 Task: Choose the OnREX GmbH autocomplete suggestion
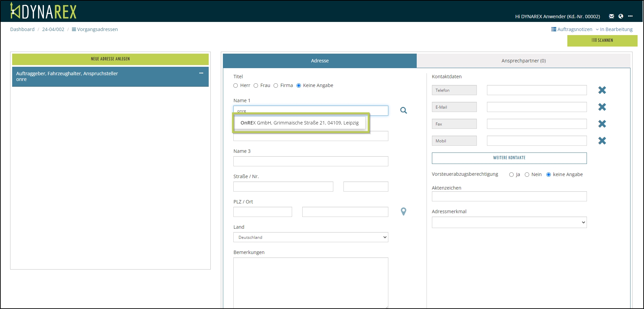point(300,123)
